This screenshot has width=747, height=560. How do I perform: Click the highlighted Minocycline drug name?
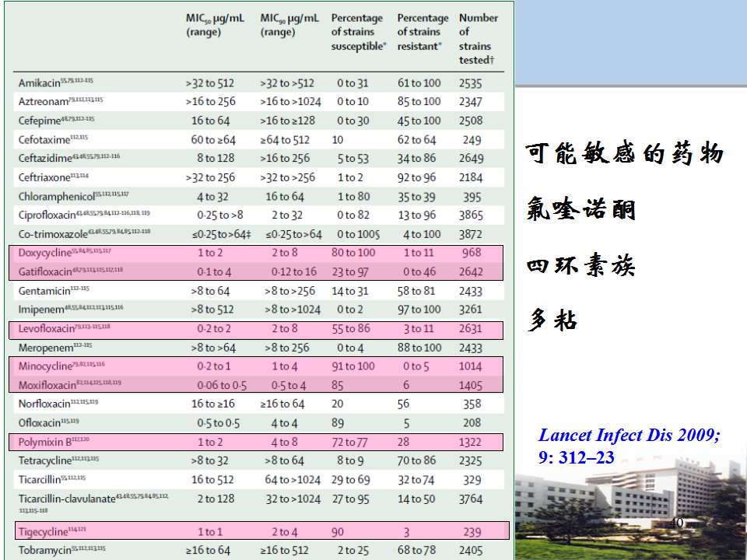pyautogui.click(x=45, y=366)
